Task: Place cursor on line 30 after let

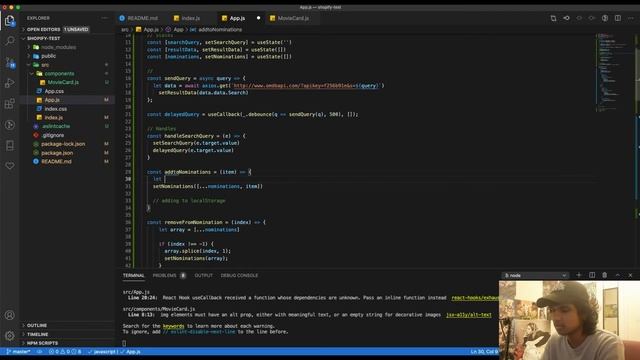Action: (x=164, y=179)
